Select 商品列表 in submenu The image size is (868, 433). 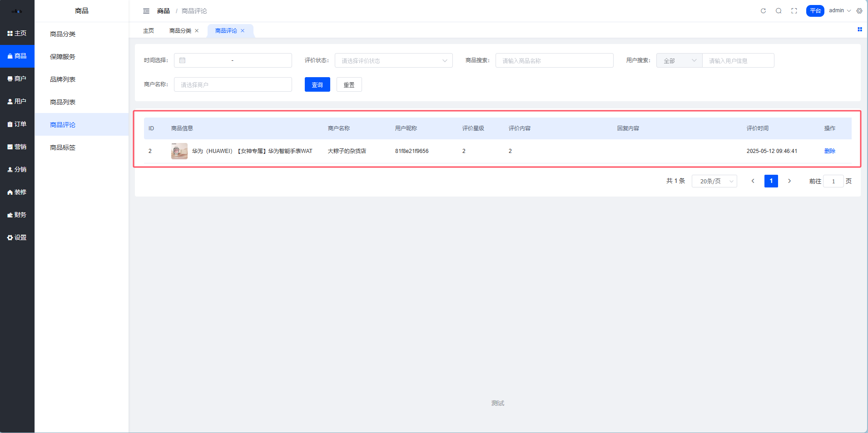(x=63, y=102)
